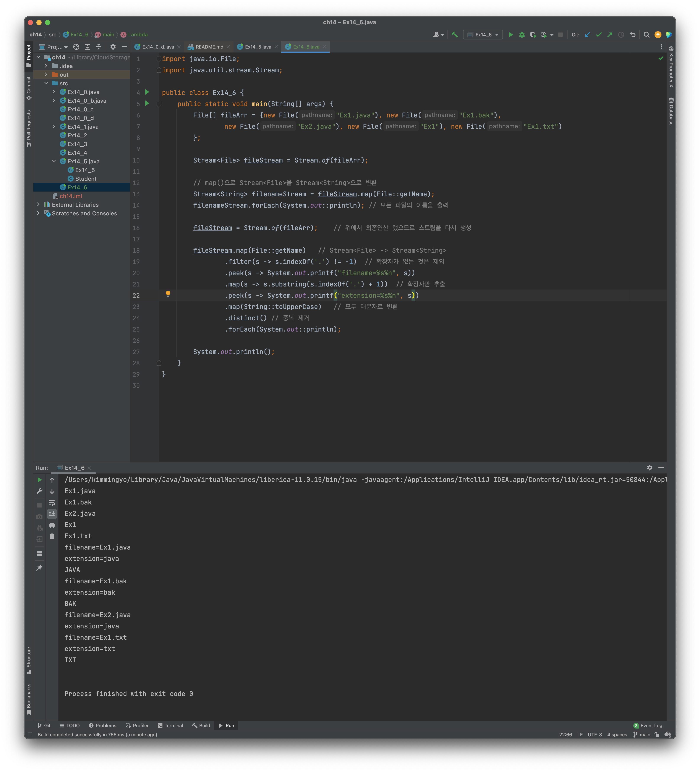Toggle Scroll to End in console

point(52,514)
